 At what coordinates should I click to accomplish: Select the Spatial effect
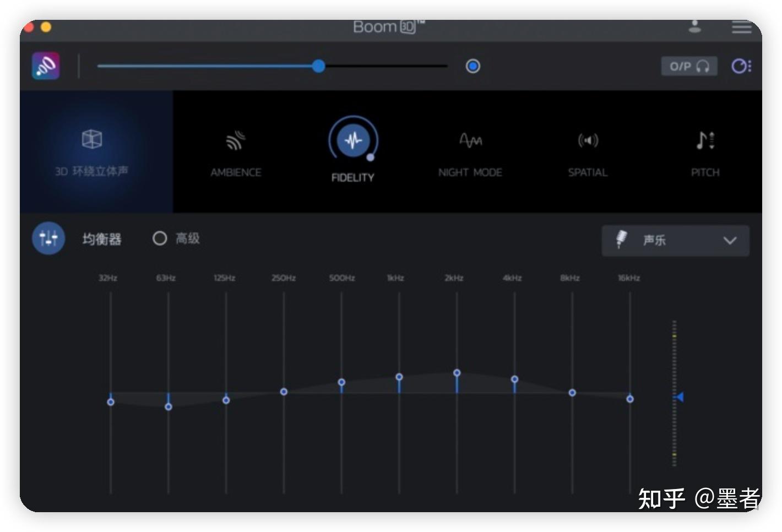(588, 154)
